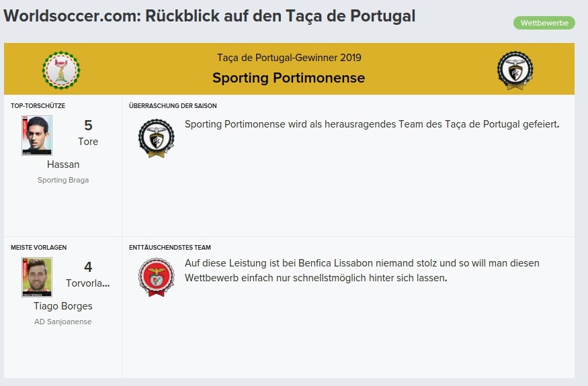
Task: Click the Meiste Vorlagen section header
Action: [38, 247]
